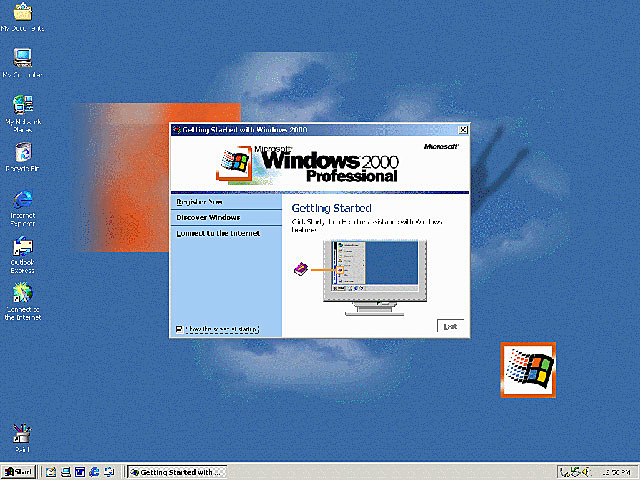Image resolution: width=640 pixels, height=480 pixels.
Task: Click the Microsoft logo text in dialog header
Action: [x=441, y=147]
